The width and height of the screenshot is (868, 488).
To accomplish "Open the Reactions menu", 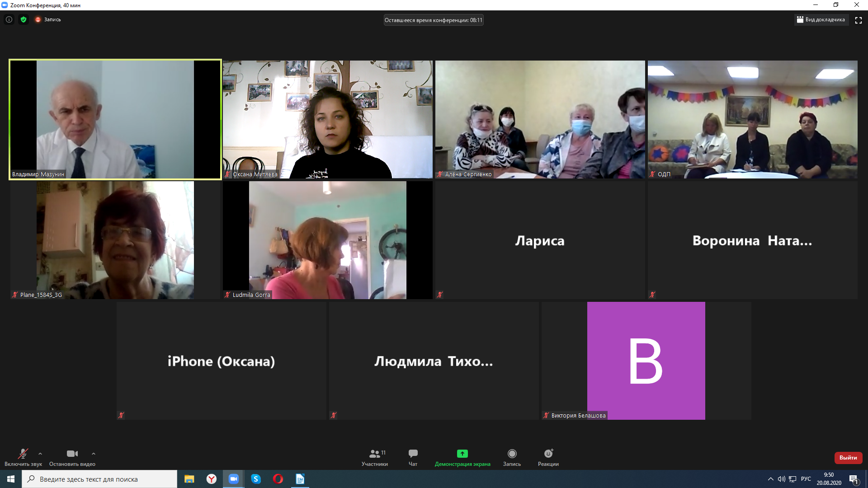I will click(x=548, y=454).
